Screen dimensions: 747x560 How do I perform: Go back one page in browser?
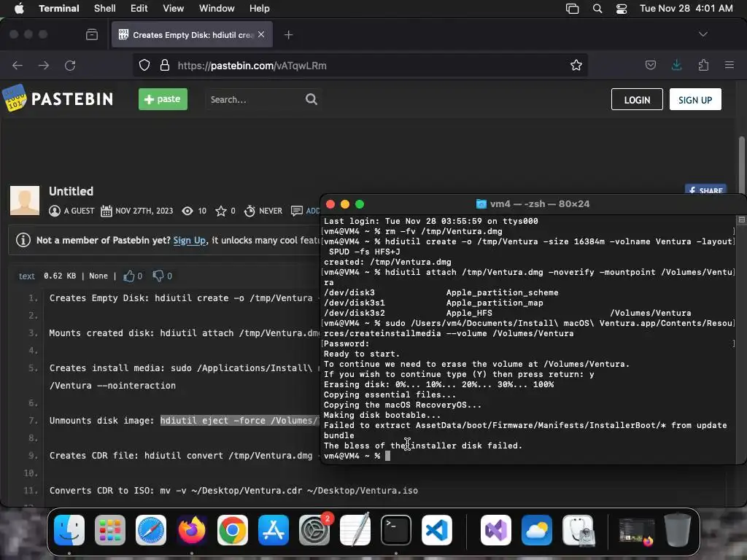(x=18, y=65)
